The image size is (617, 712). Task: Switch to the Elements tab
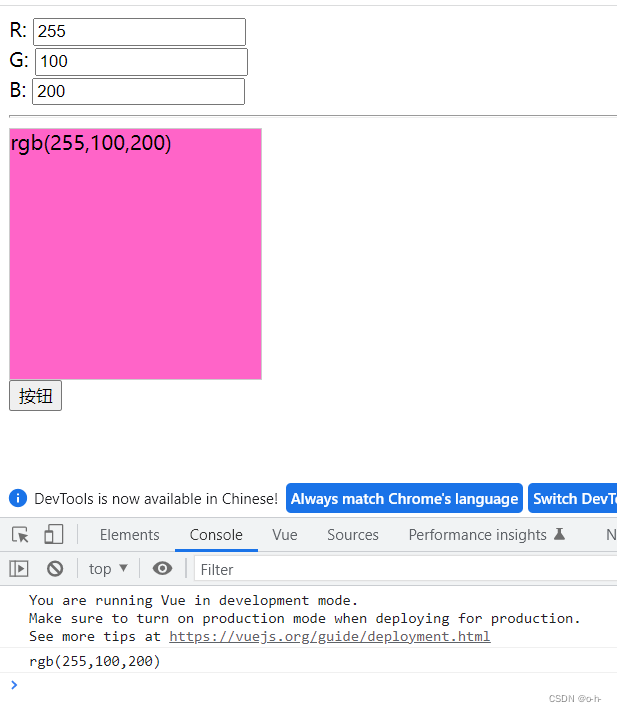[x=129, y=534]
